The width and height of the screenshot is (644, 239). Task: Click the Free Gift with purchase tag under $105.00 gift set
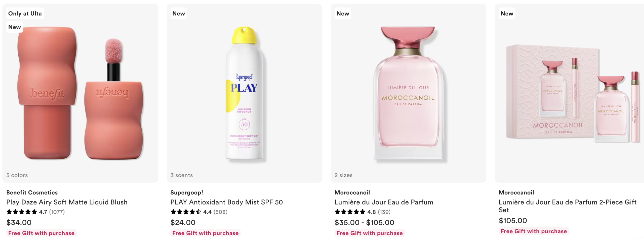[x=534, y=231]
